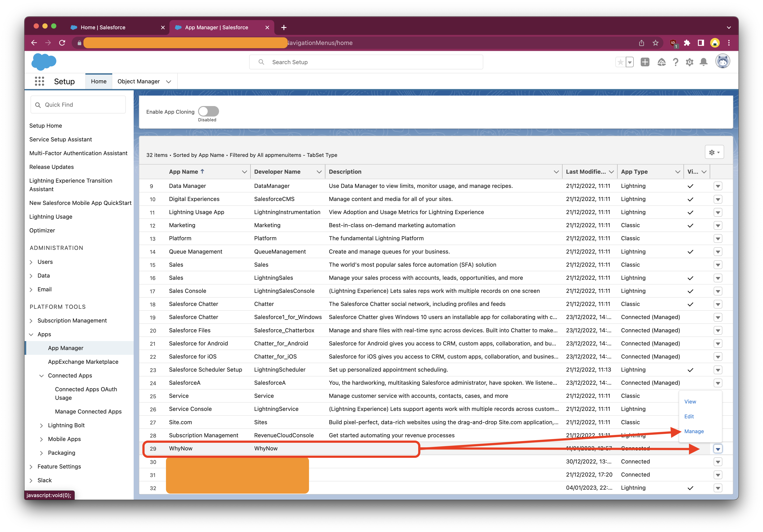Switch to the Object Manager tab
Screen dimensions: 763x532
click(x=139, y=81)
